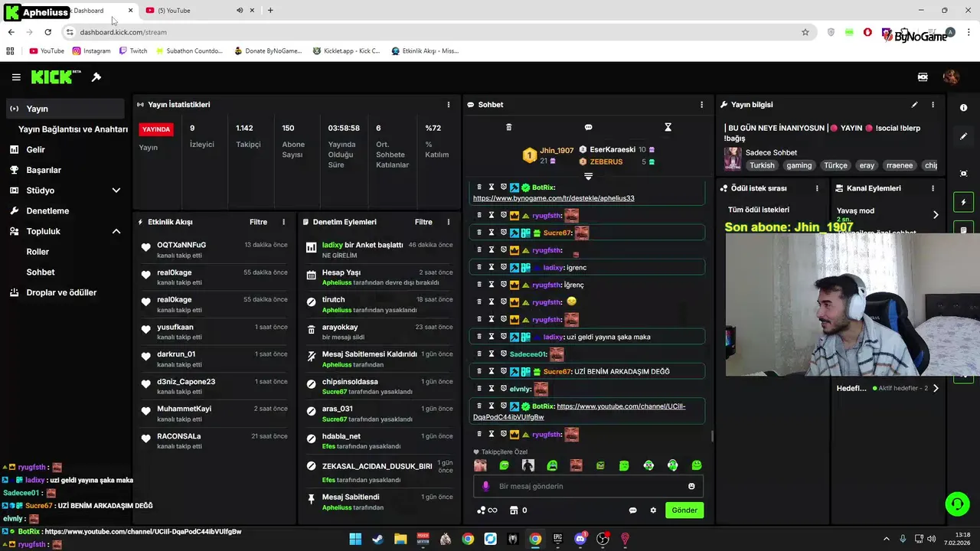
Task: Click the hourglass icon in Sohbet toolbar
Action: pos(668,127)
